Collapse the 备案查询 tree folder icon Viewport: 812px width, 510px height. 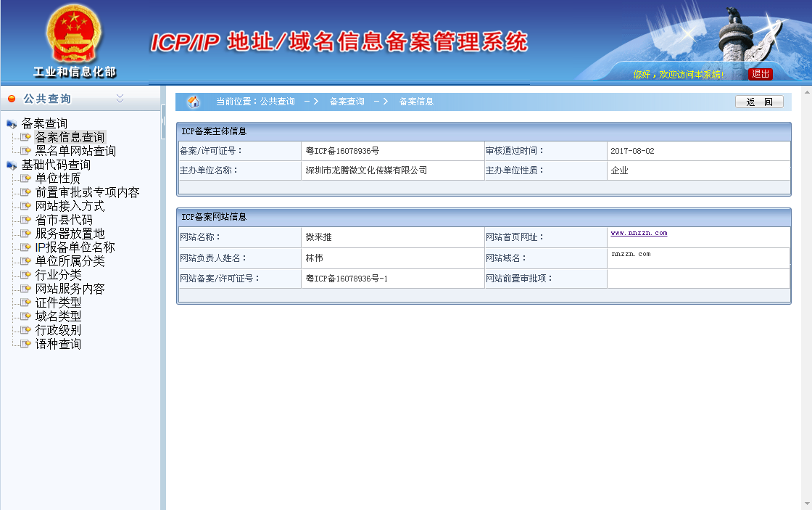pyautogui.click(x=12, y=124)
